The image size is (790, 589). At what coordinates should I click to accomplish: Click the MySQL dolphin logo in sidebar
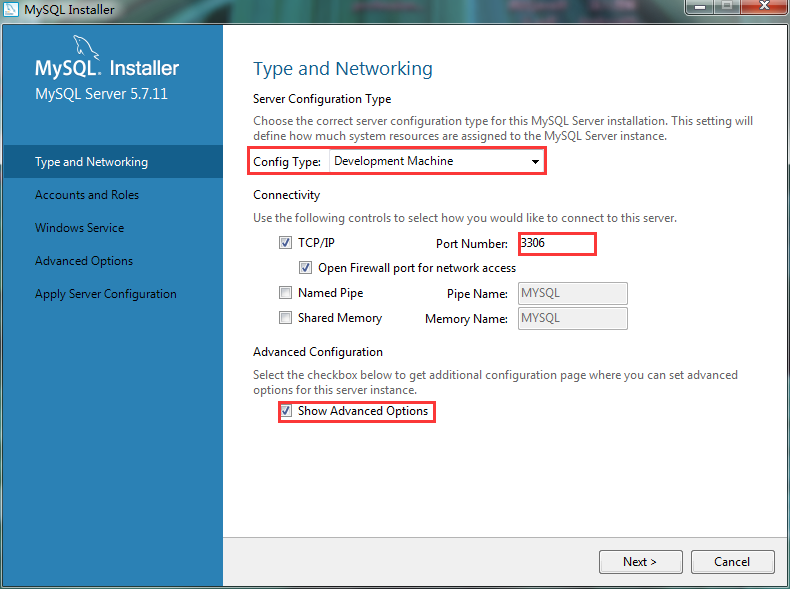(x=86, y=47)
